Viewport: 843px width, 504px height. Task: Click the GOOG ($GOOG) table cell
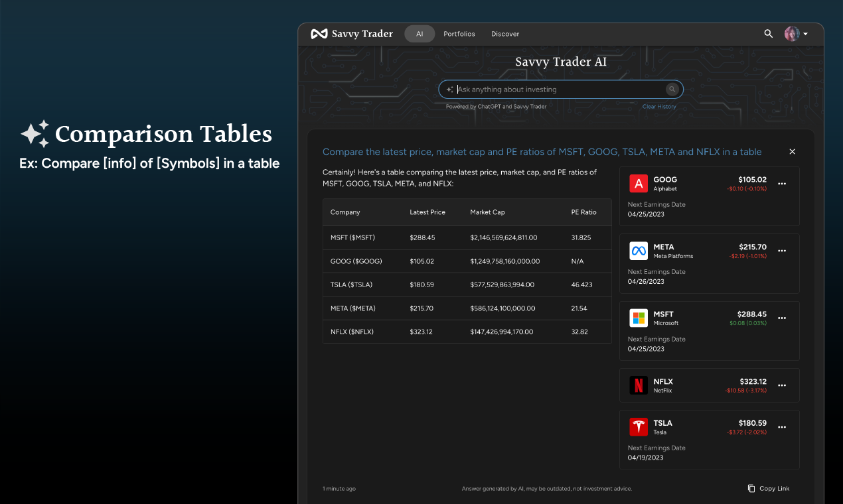(x=356, y=261)
